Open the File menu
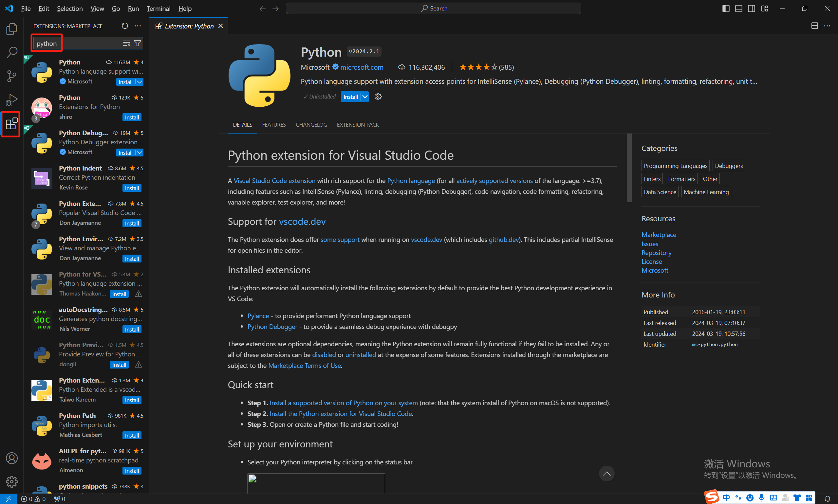The height and width of the screenshot is (504, 838). pyautogui.click(x=26, y=9)
